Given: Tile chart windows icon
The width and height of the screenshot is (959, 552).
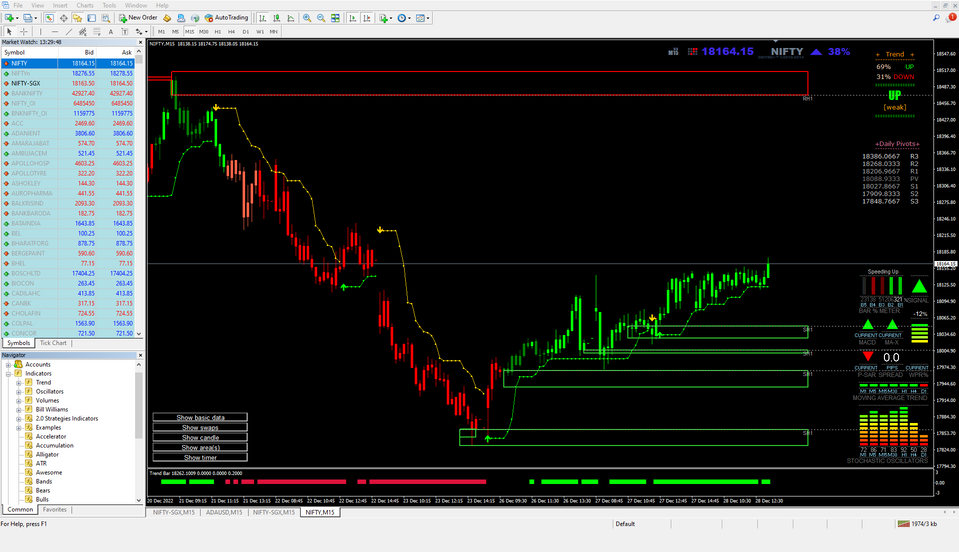Looking at the screenshot, I should click(335, 18).
